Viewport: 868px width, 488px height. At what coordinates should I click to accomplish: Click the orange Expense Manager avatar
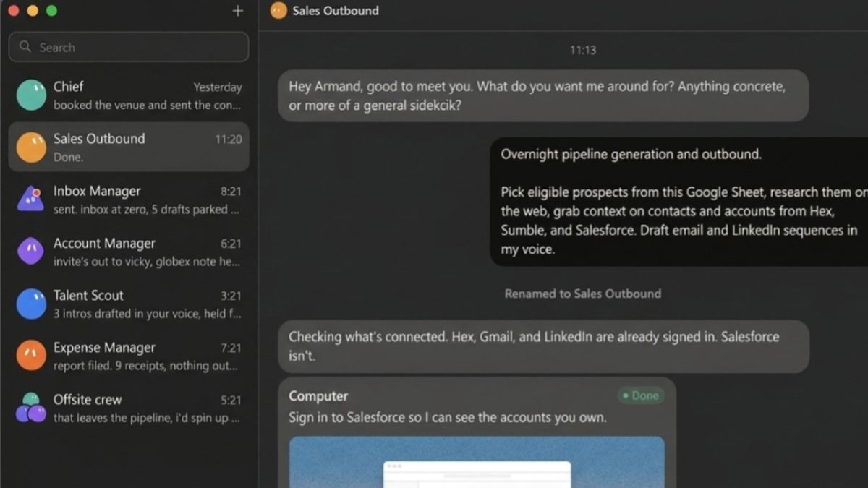pyautogui.click(x=31, y=356)
